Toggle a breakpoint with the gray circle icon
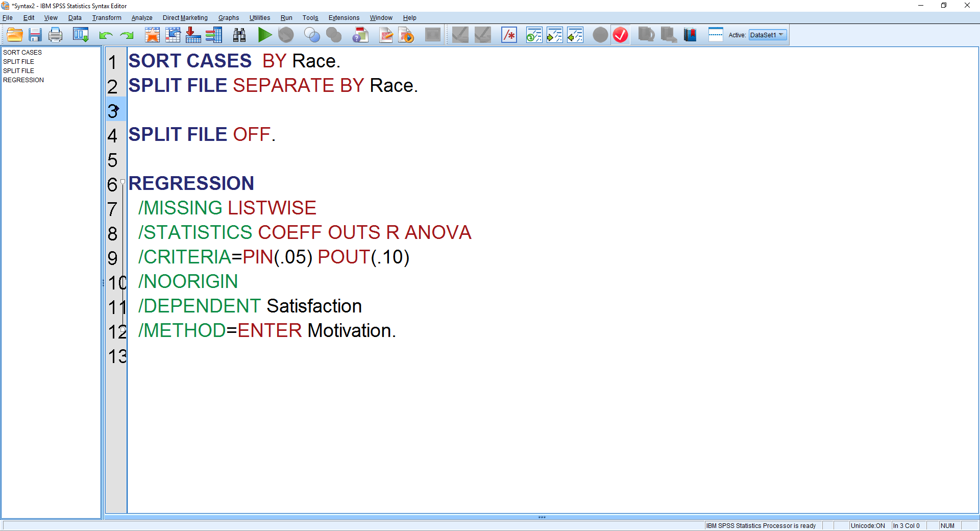 (600, 35)
